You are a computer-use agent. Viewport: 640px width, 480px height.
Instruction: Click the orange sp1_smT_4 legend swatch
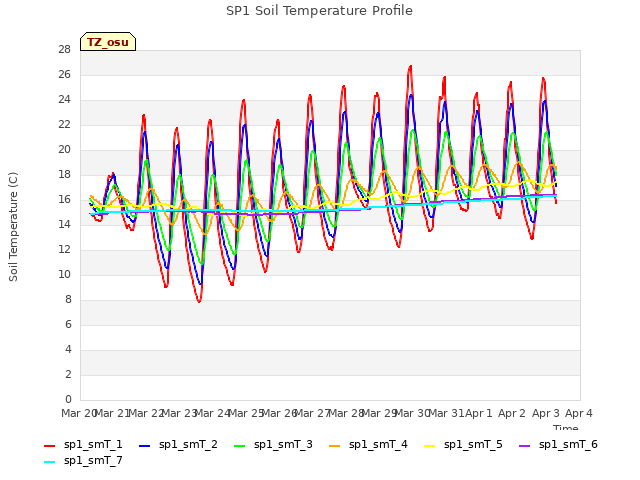coord(334,446)
